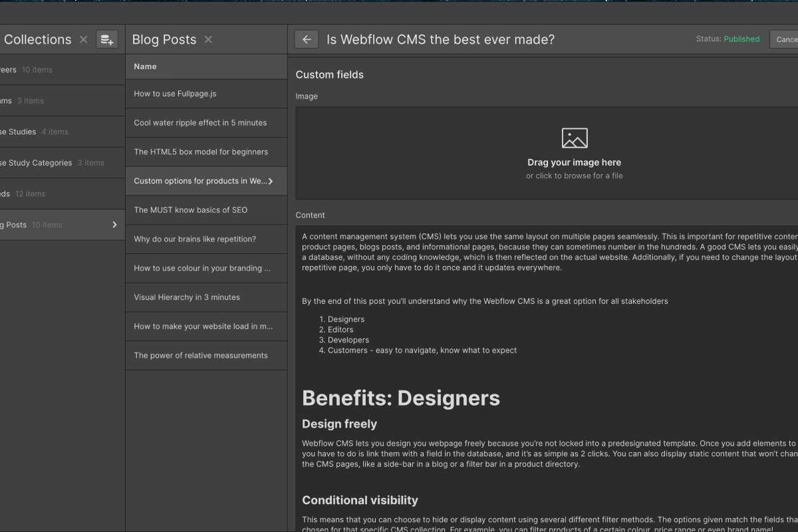Add a new collection with the database-plus icon

pos(106,40)
